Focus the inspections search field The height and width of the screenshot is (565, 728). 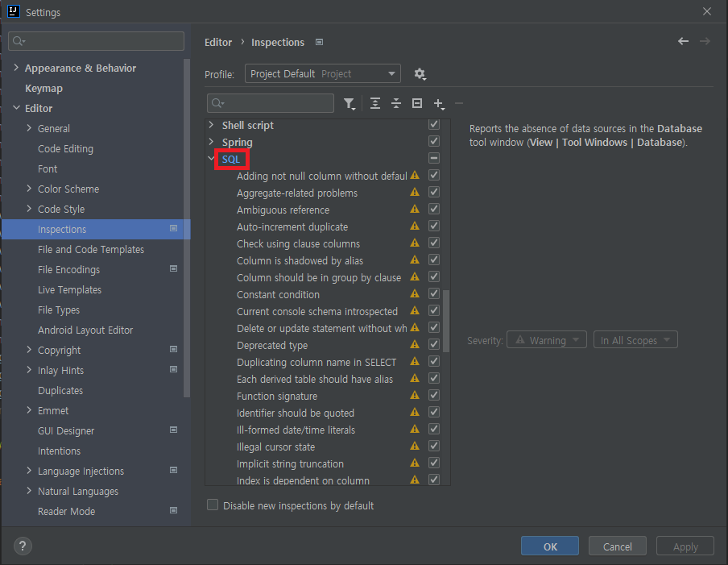271,102
